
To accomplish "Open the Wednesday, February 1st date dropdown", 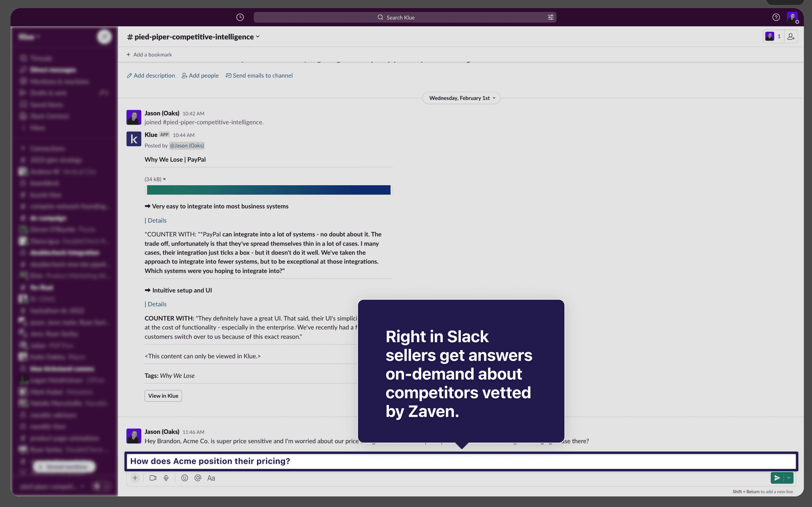I will coord(462,98).
